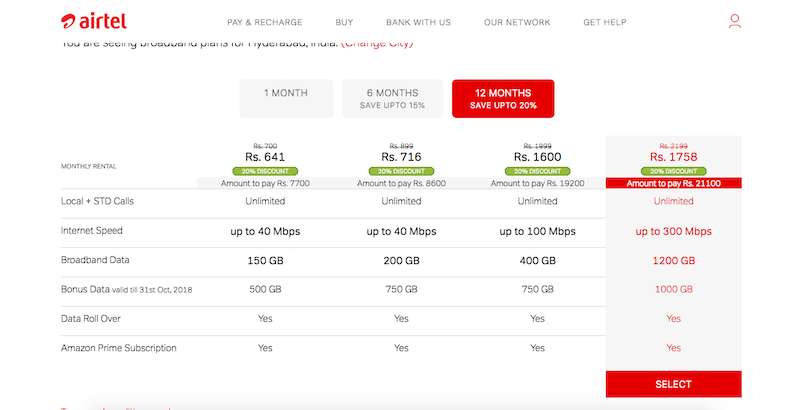Click the Local + STD Calls row label
Image resolution: width=800 pixels, height=410 pixels.
97,201
